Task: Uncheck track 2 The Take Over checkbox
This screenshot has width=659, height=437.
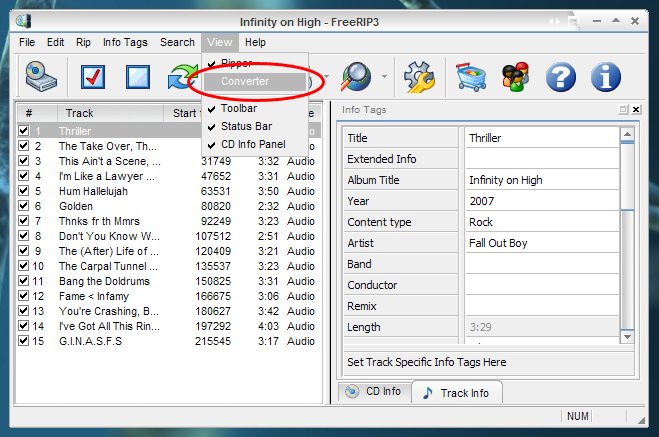Action: (x=24, y=146)
